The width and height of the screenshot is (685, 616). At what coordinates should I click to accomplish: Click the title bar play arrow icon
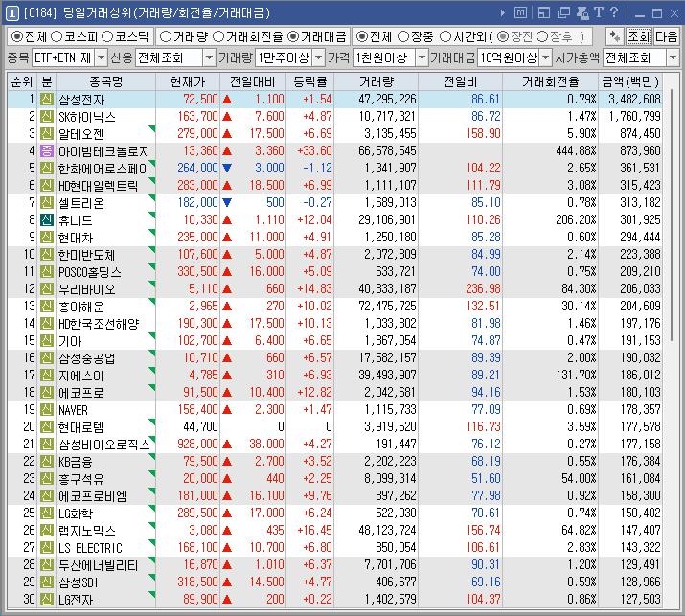[x=503, y=13]
